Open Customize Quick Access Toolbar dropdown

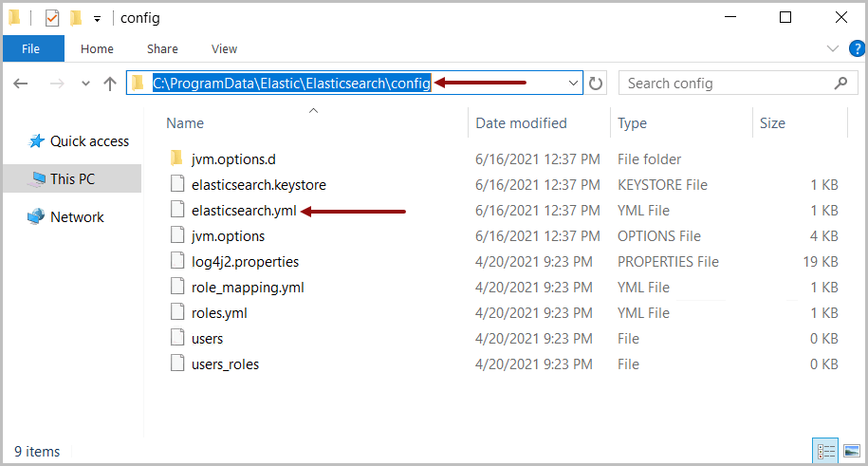[97, 19]
